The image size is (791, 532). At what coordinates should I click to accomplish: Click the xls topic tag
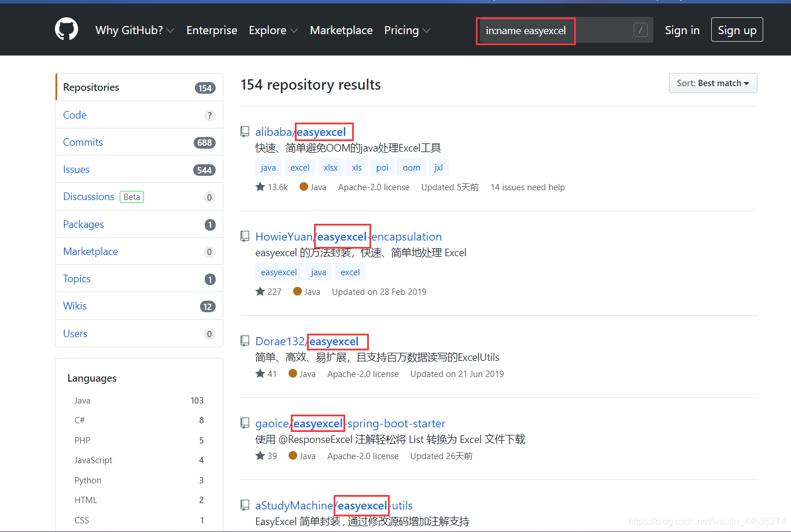[x=357, y=168]
